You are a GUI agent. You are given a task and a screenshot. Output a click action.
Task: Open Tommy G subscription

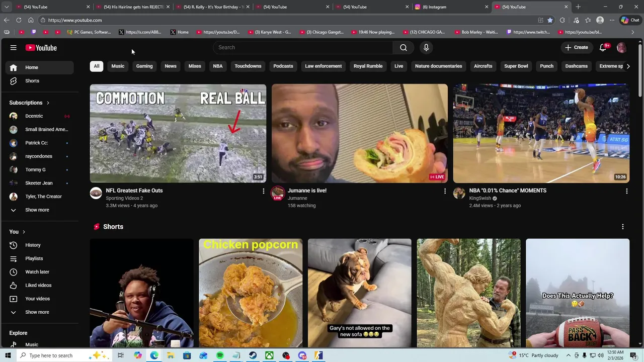pyautogui.click(x=39, y=170)
